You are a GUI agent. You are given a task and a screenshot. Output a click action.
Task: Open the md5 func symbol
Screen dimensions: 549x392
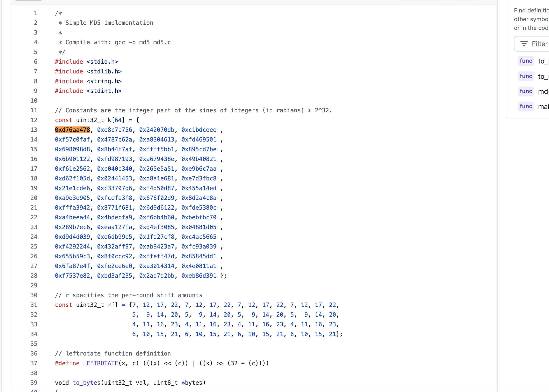pos(533,91)
